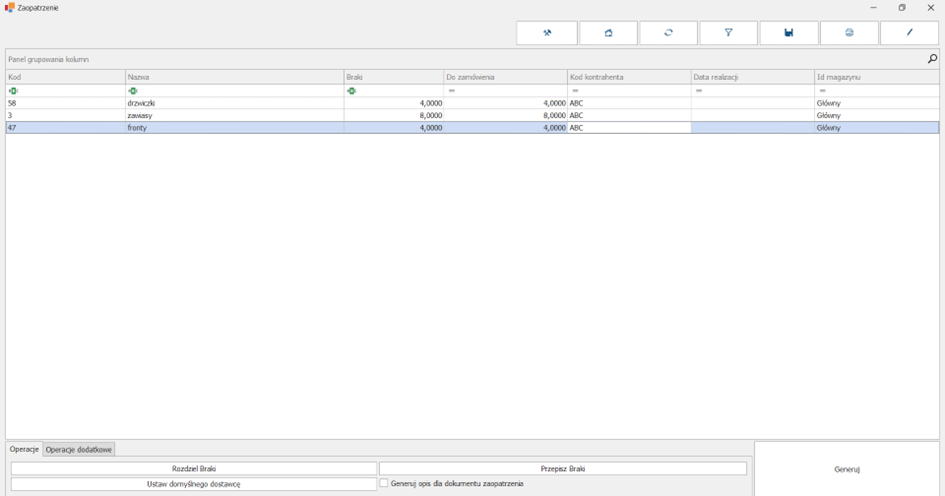945x496 pixels.
Task: Click the pencil edit toolbar button
Action: point(909,33)
